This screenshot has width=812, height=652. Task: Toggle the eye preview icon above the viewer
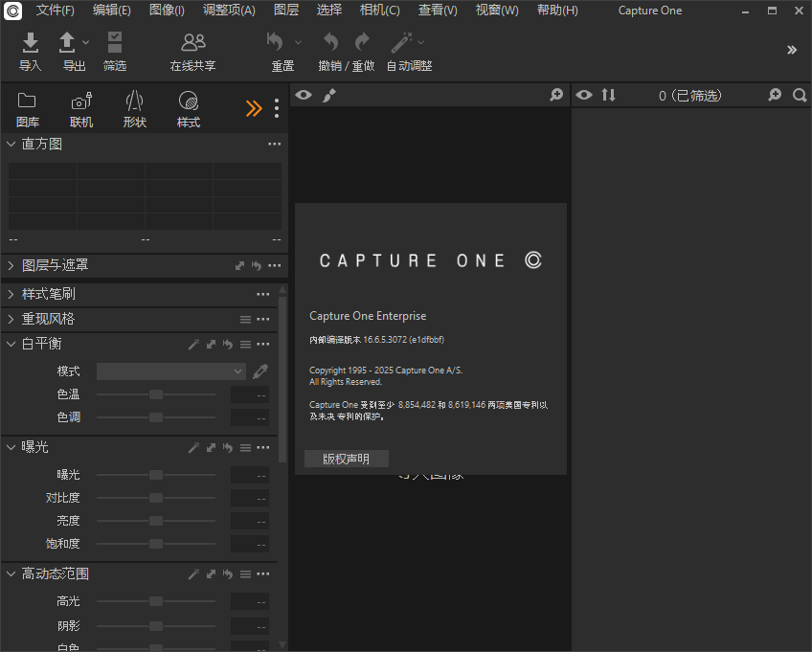[304, 95]
